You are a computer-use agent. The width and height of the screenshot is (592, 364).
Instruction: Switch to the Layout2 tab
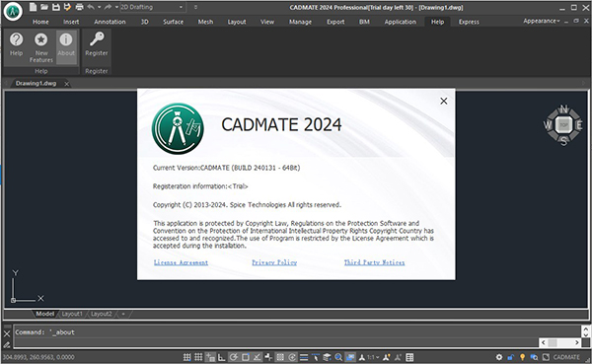[x=101, y=314]
